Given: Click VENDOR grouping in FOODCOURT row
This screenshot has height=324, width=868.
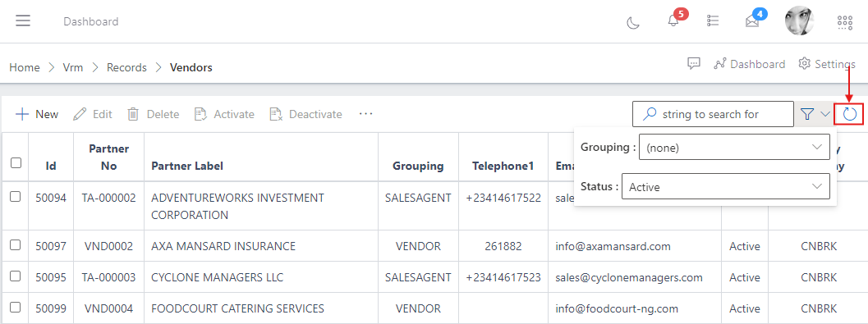Looking at the screenshot, I should pyautogui.click(x=419, y=308).
